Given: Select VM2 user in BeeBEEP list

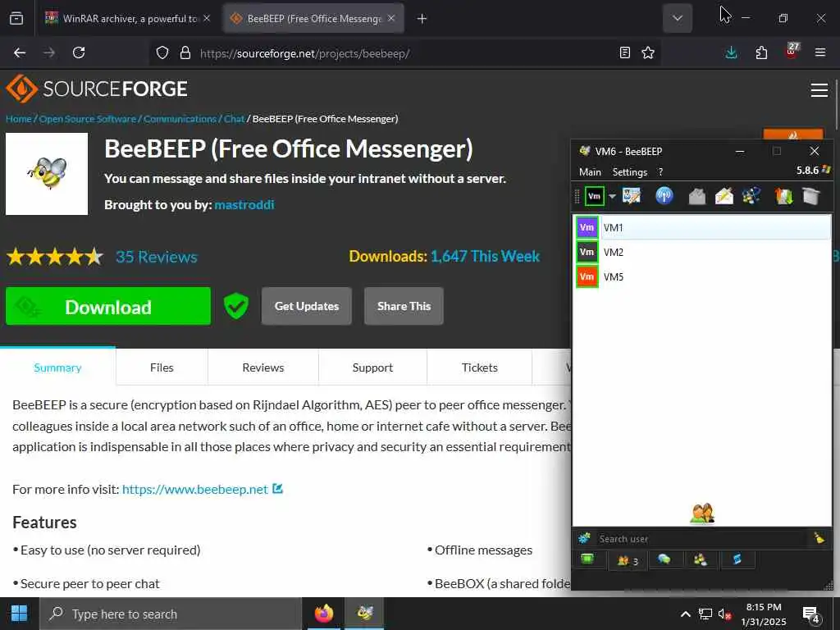Looking at the screenshot, I should 703,252.
